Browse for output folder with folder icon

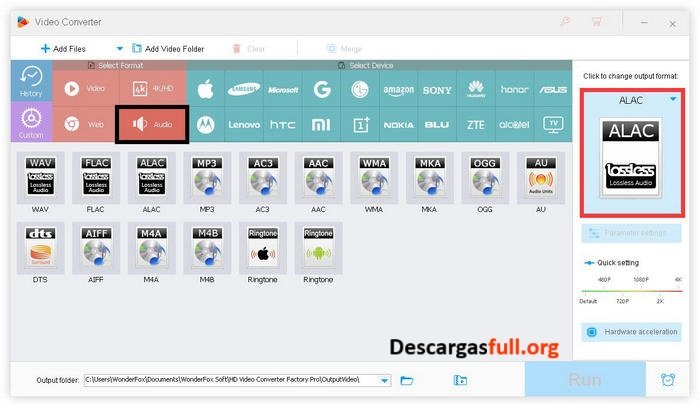click(407, 381)
